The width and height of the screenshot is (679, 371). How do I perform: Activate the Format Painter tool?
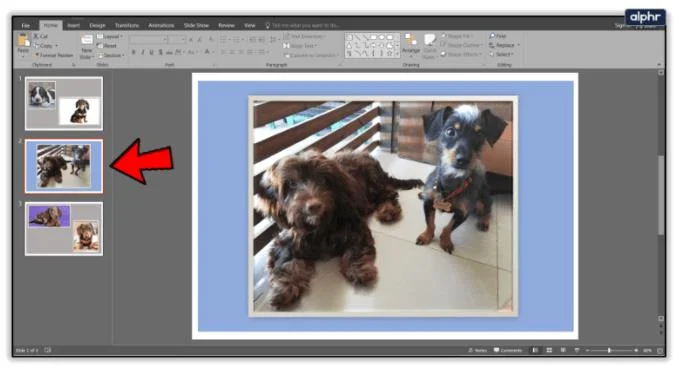[x=54, y=55]
